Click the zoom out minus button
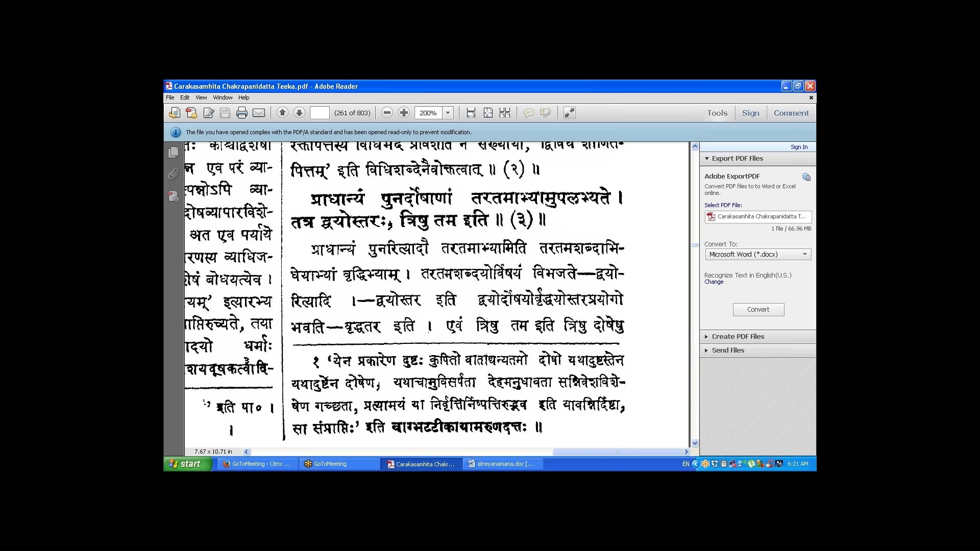This screenshot has height=551, width=980. point(387,113)
